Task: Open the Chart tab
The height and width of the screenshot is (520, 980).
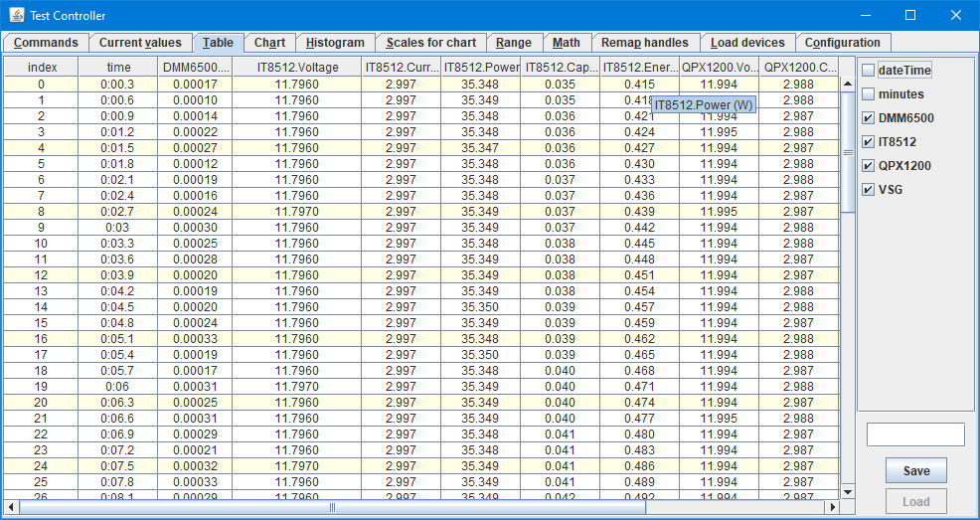Action: tap(269, 43)
